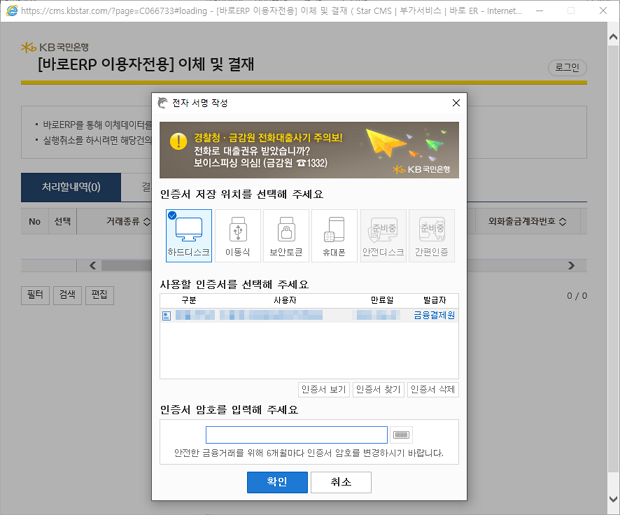Viewport: 620px width, 515px height.
Task: Click the Internet Explorer icon in title bar
Action: pyautogui.click(x=11, y=11)
